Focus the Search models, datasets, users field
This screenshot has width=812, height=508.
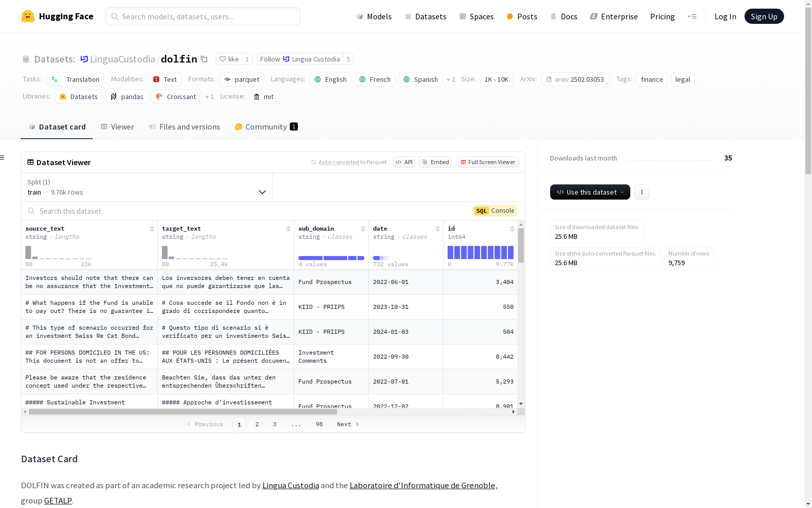(x=203, y=16)
